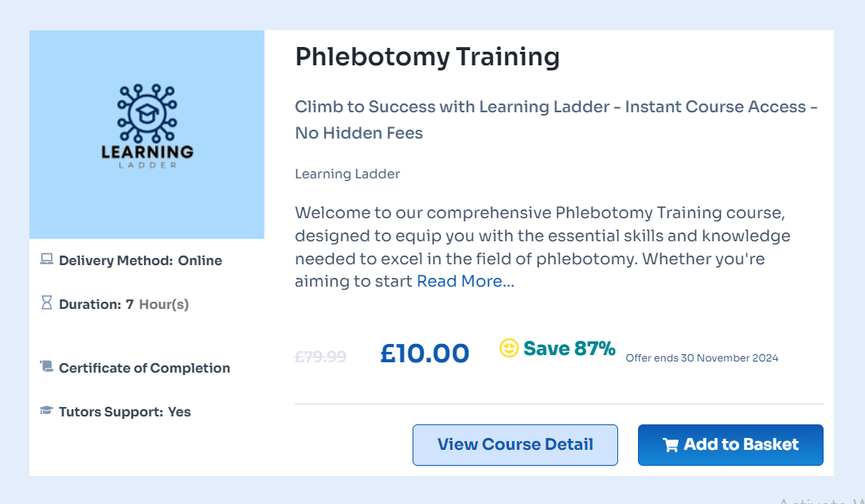Click the offer ends 30 November 2024 text
The height and width of the screenshot is (504, 865).
702,358
